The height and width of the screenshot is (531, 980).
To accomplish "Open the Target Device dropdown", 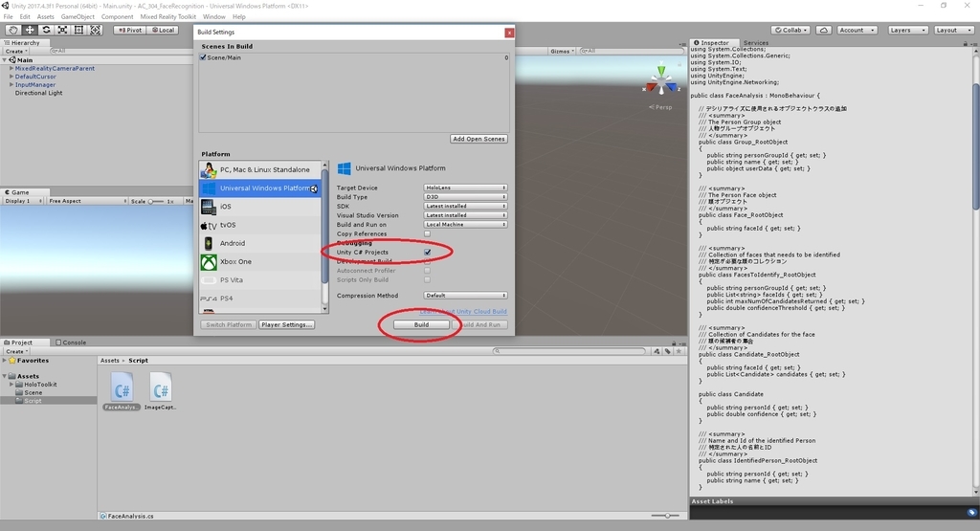I will point(465,188).
